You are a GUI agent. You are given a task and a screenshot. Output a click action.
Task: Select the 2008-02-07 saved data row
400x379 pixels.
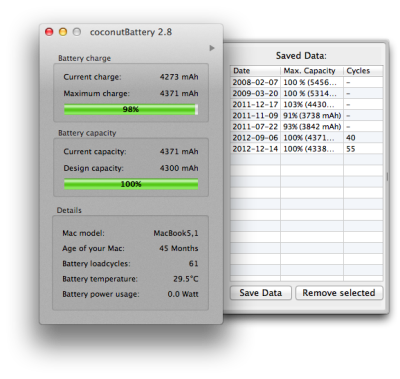(307, 82)
